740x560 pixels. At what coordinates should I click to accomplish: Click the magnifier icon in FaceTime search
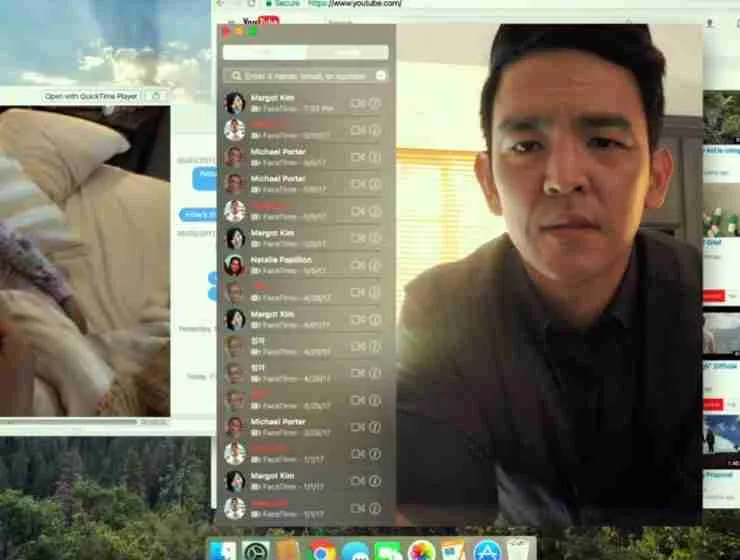tap(236, 76)
